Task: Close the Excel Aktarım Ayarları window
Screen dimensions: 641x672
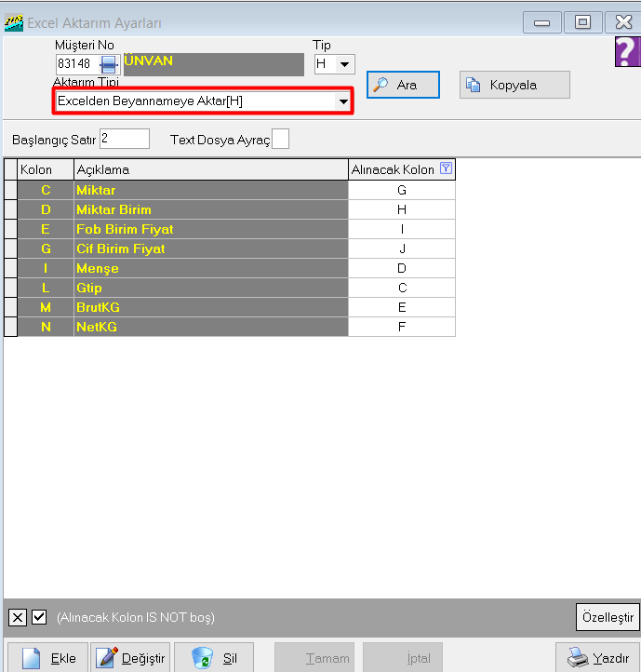Action: tap(623, 22)
